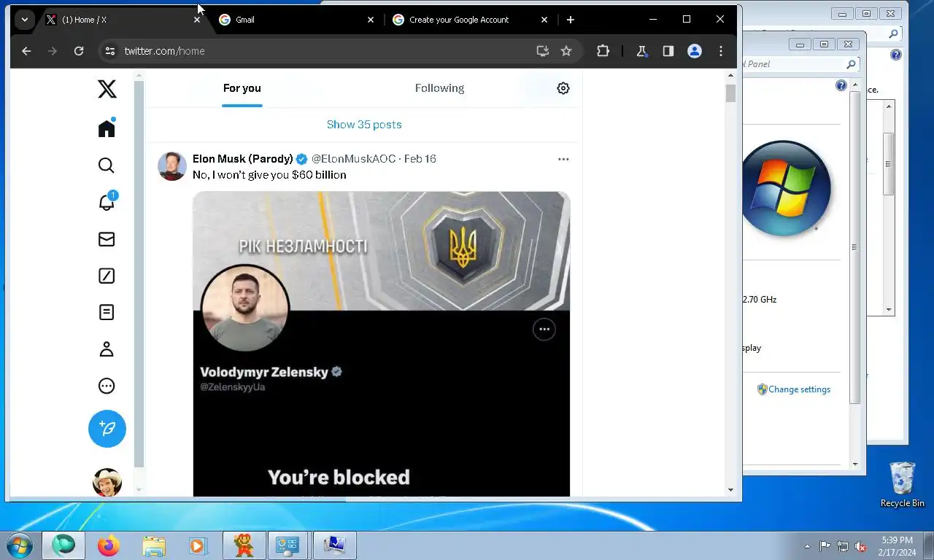934x560 pixels.
Task: Go back in browser
Action: tap(26, 51)
